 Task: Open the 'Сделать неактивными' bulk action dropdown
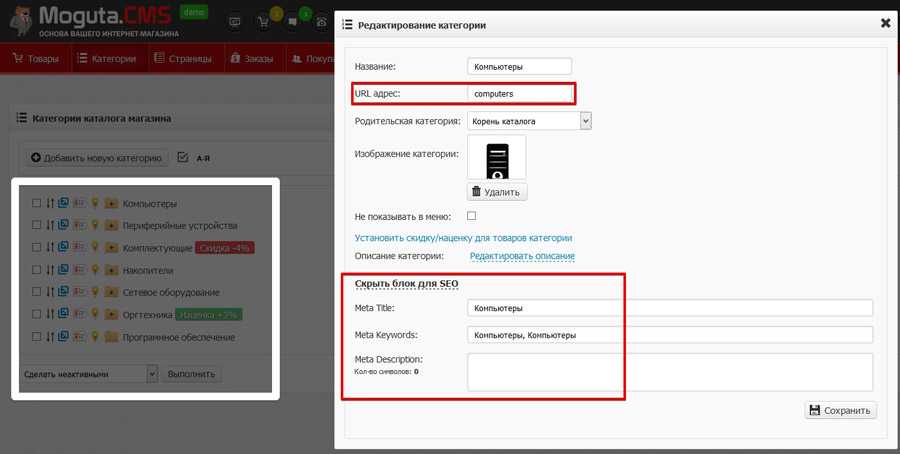[89, 374]
